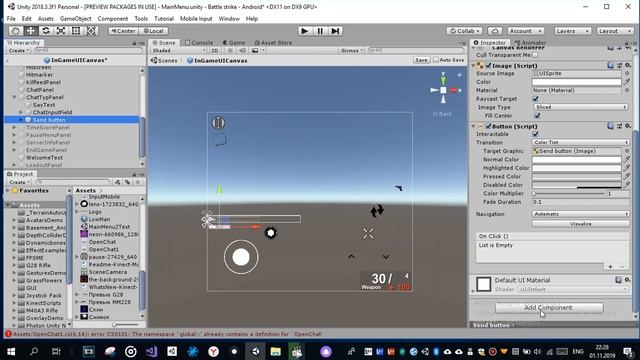
Task: Open Target Graphic object picker
Action: [x=627, y=151]
